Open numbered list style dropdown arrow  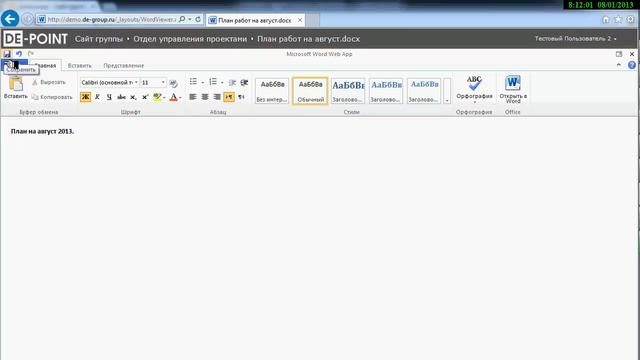point(222,82)
